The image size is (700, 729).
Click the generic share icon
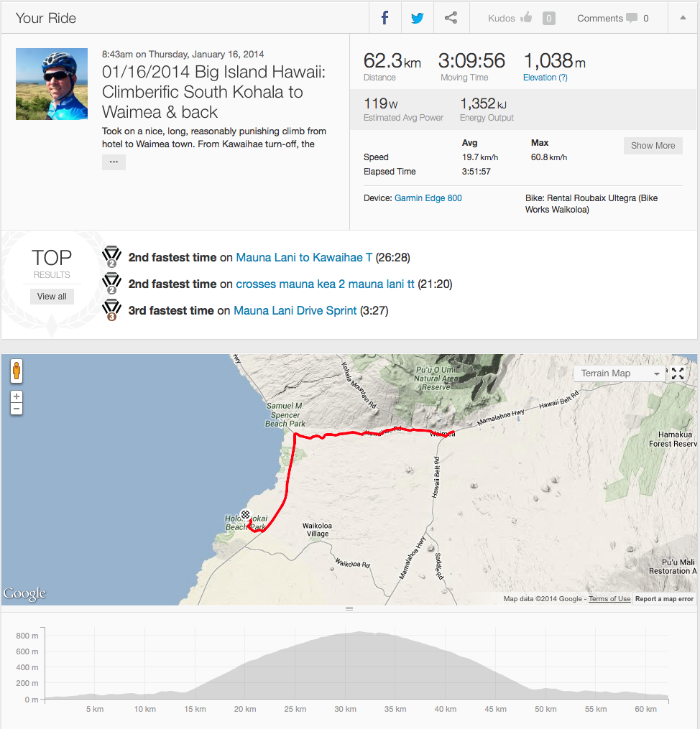pos(451,18)
